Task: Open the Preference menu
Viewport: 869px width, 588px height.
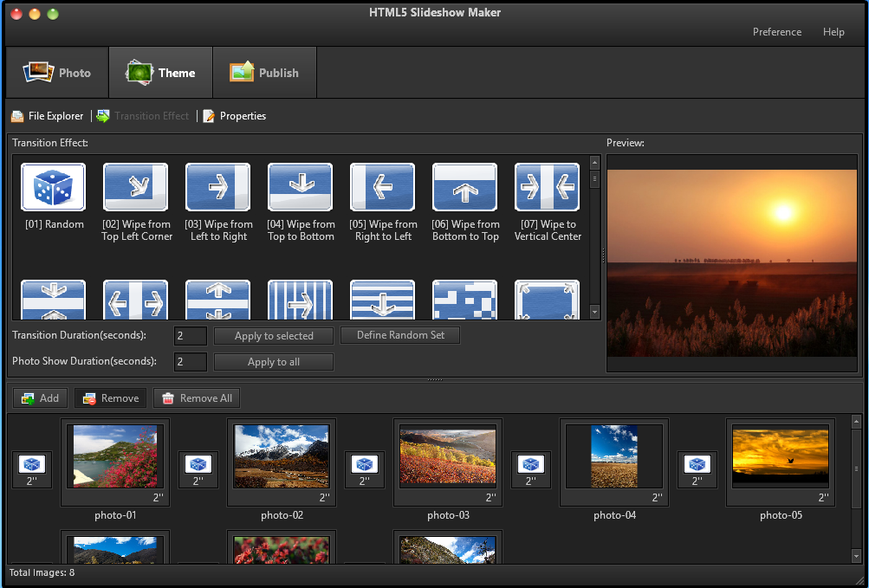Action: [x=775, y=31]
